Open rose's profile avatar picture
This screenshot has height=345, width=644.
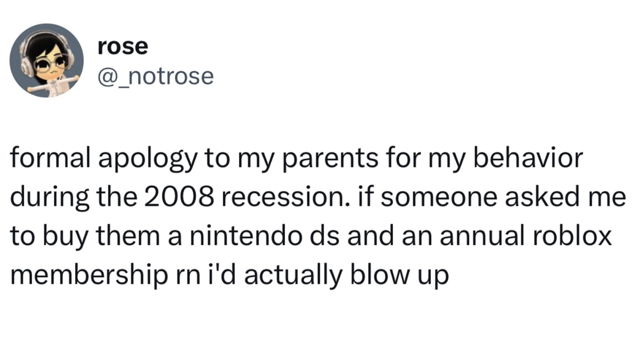pos(47,60)
